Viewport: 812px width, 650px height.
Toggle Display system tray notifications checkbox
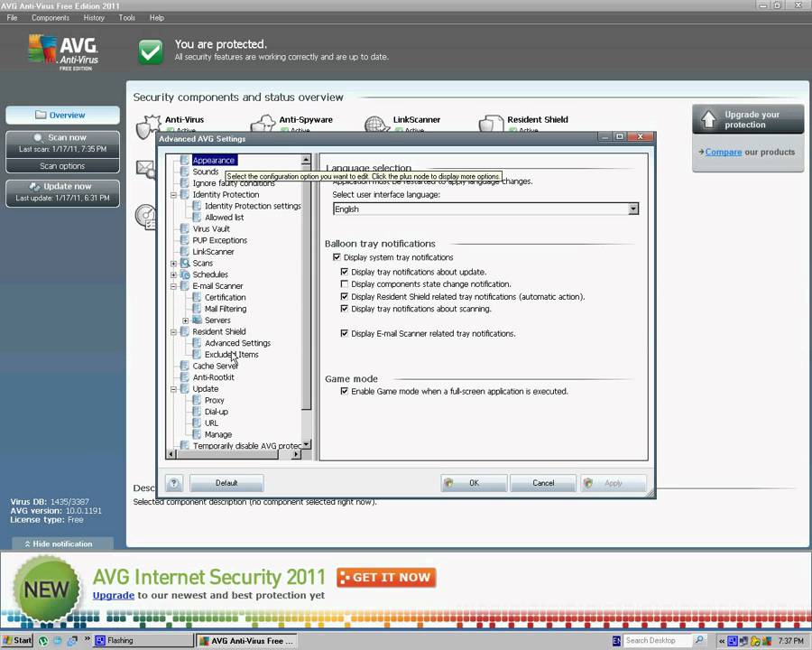pyautogui.click(x=337, y=257)
